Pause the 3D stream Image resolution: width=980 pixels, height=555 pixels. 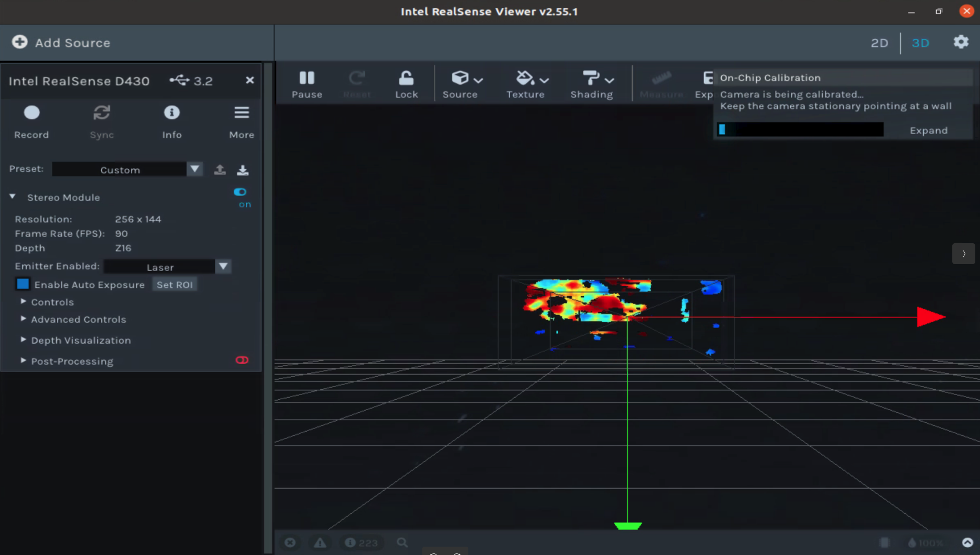tap(307, 84)
